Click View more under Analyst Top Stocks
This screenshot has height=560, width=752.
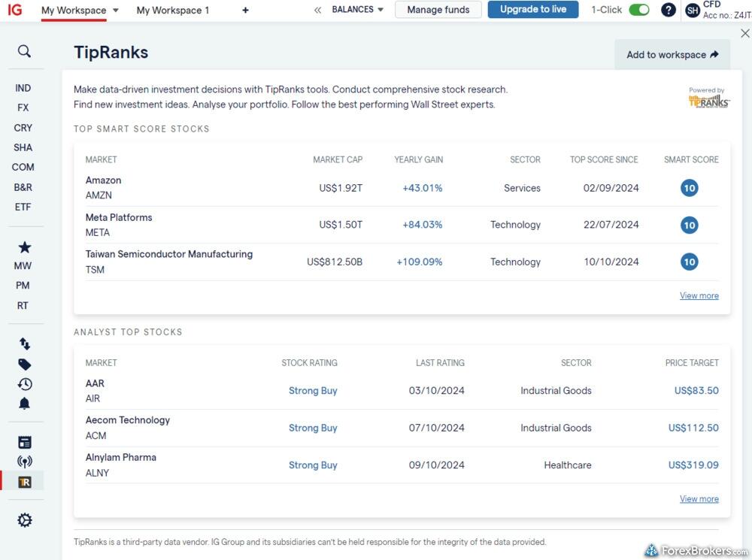pyautogui.click(x=699, y=498)
